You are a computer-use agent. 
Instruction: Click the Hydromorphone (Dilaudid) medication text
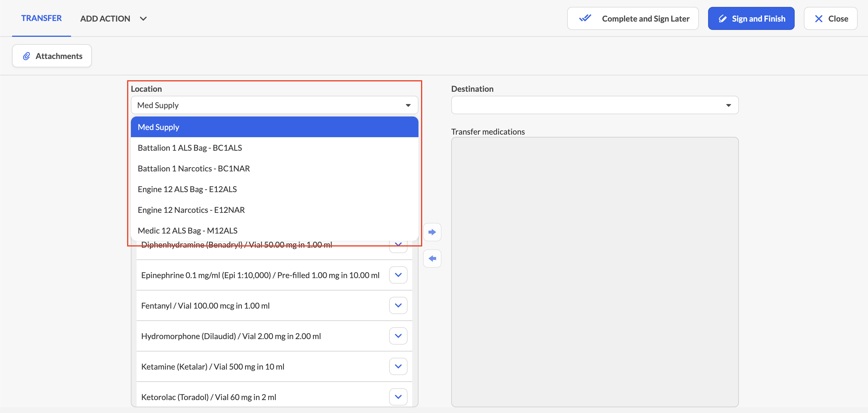(x=231, y=336)
